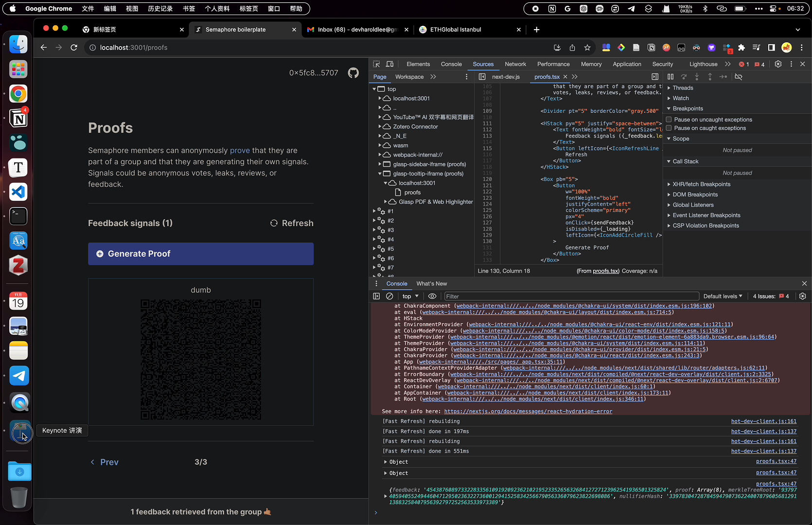Screen dimensions: 812x525
Task: Open 4 Issues badge in console
Action: click(771, 296)
